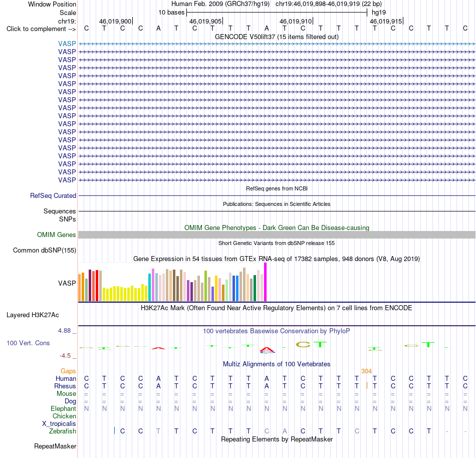Select the 'Rhesus' alignment row label
The width and height of the screenshot is (476, 458).
[65, 386]
